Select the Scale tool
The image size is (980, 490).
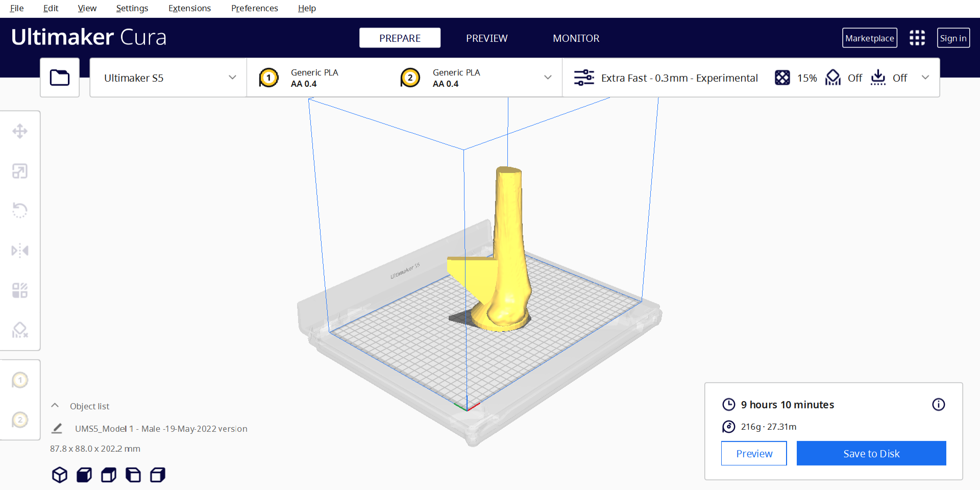[x=20, y=171]
